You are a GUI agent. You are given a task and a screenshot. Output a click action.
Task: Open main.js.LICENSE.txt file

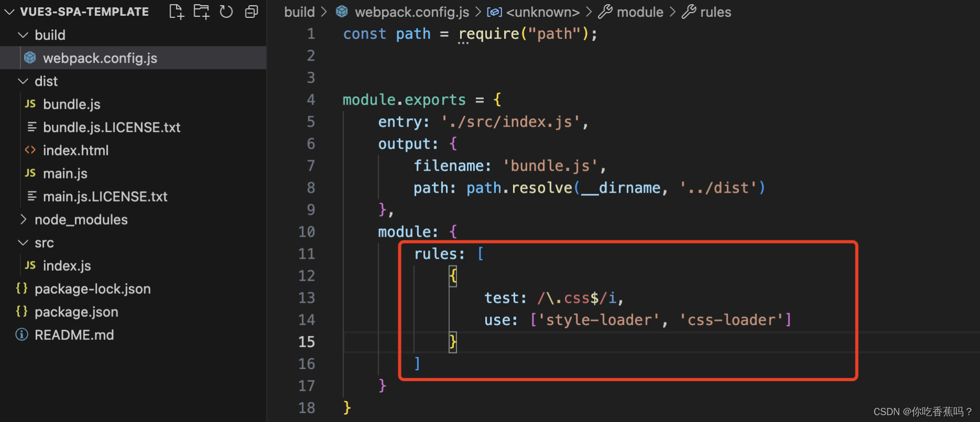[105, 196]
